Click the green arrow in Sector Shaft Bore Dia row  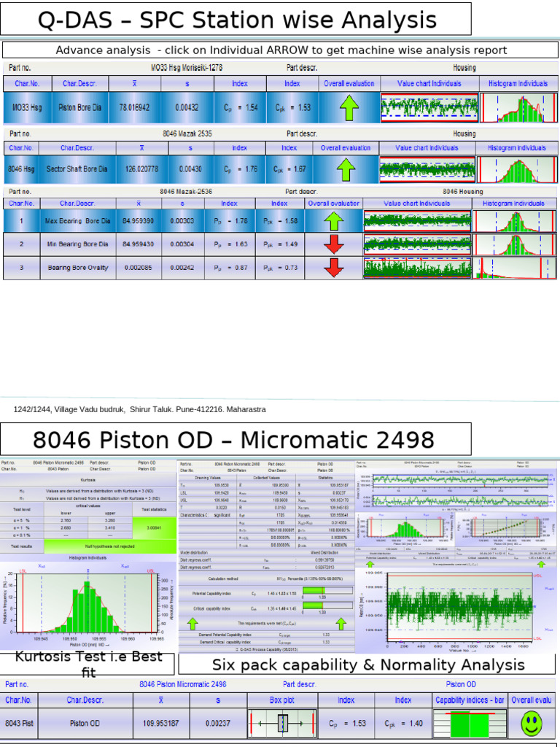click(x=346, y=169)
